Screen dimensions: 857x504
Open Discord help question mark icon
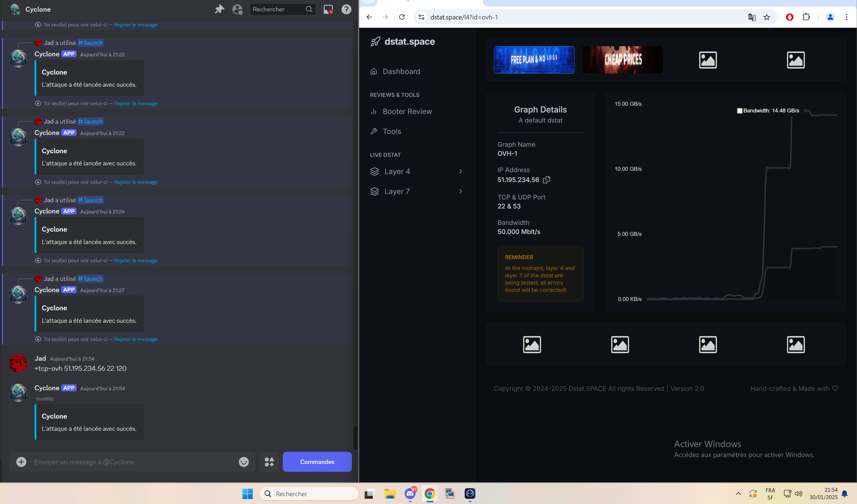point(346,9)
